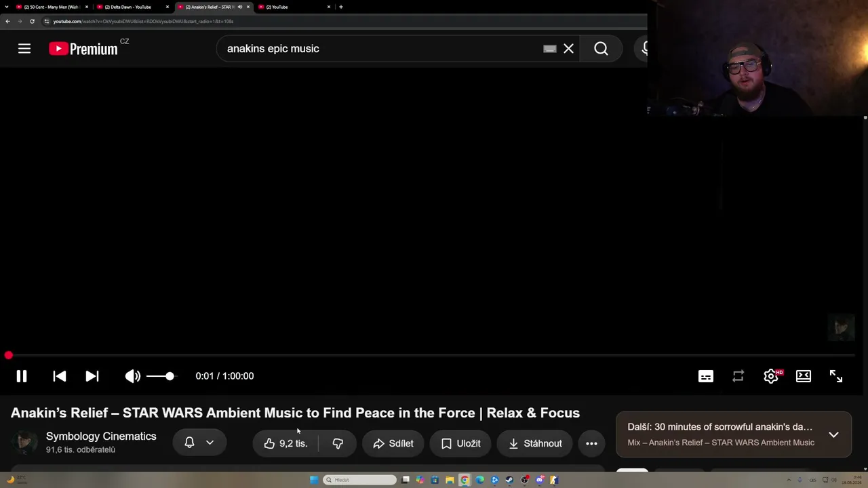
Task: Close the 'Delta Dawn' tab
Action: click(167, 7)
